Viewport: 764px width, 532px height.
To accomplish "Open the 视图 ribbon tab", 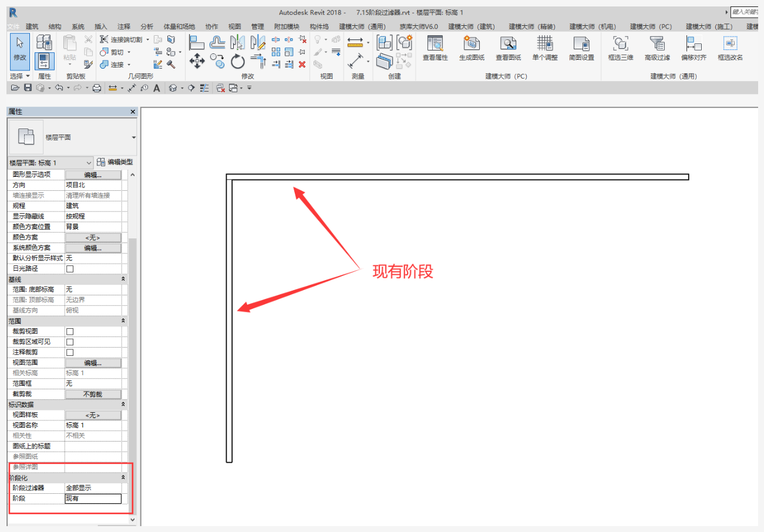I will pyautogui.click(x=235, y=26).
